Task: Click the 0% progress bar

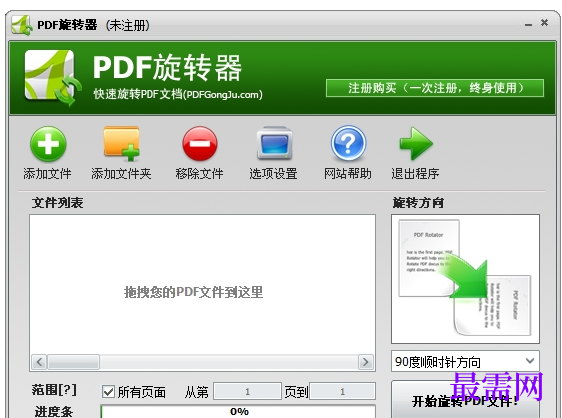Action: [x=238, y=412]
